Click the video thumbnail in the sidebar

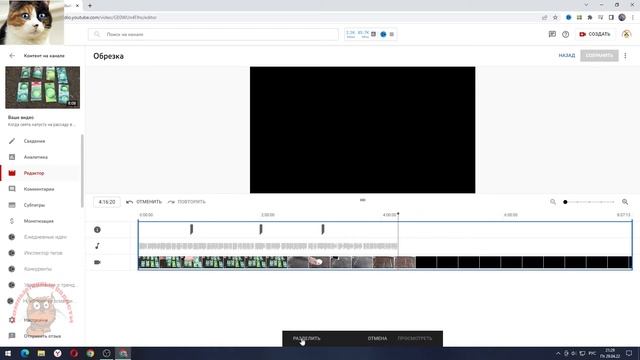[42, 87]
